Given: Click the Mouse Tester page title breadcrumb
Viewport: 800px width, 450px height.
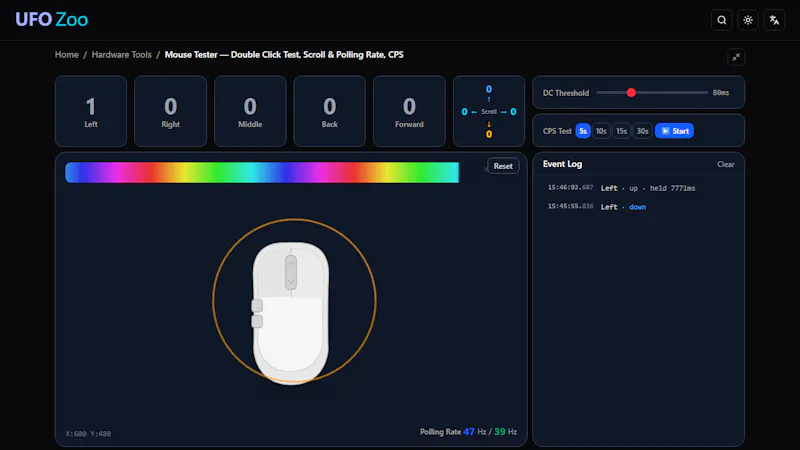Looking at the screenshot, I should coord(284,55).
